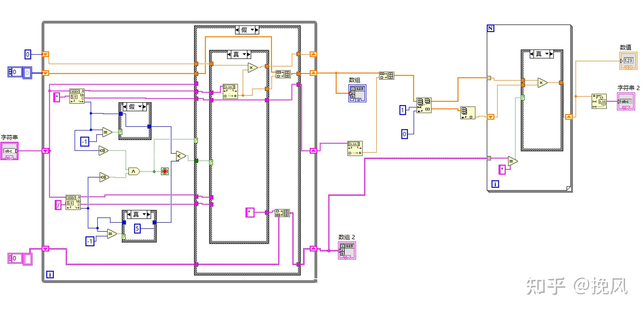The width and height of the screenshot is (644, 312).
Task: Click the red loop stop terminal
Action: [x=165, y=171]
